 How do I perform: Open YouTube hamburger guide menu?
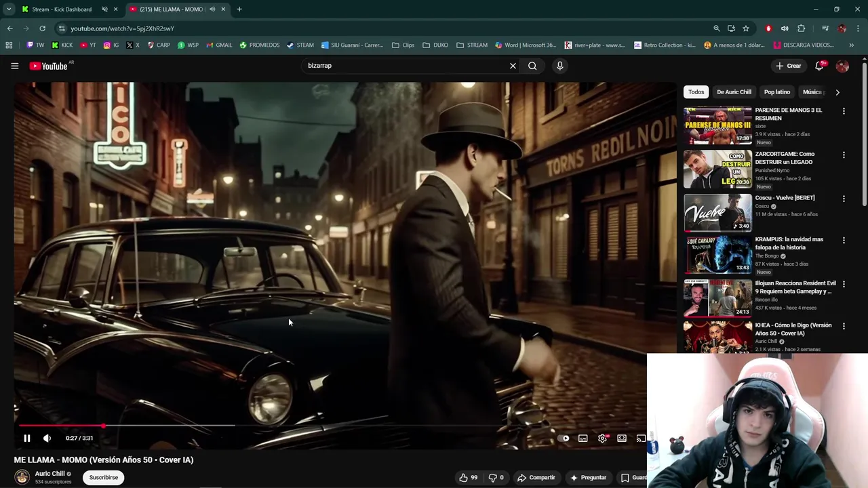click(x=14, y=66)
